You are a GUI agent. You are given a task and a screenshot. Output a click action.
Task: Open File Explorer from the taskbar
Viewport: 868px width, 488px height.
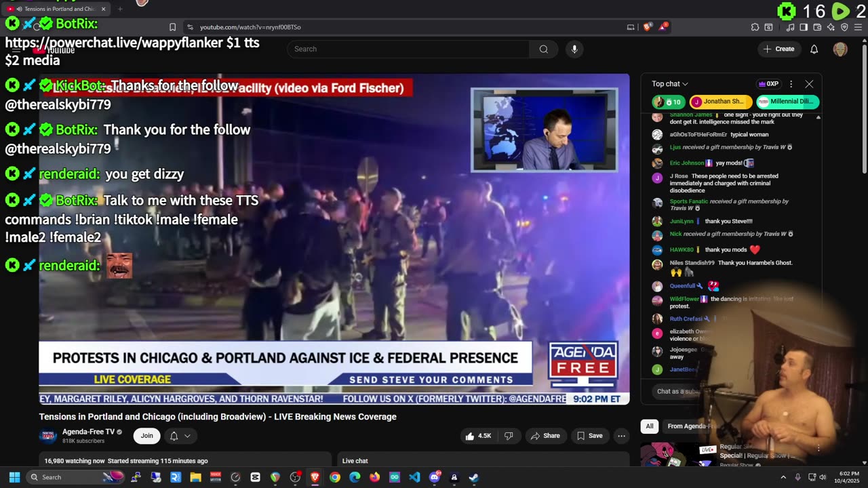tap(195, 477)
